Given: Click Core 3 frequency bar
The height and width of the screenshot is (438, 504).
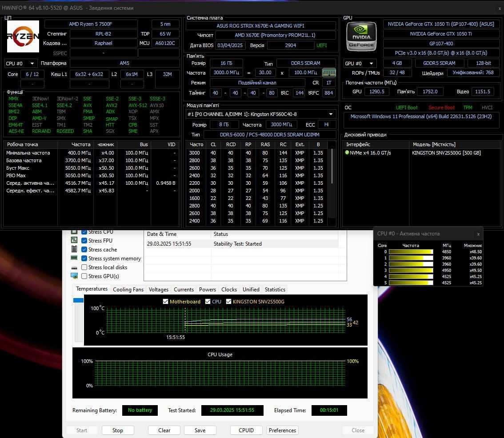Looking at the screenshot, I should [x=411, y=270].
